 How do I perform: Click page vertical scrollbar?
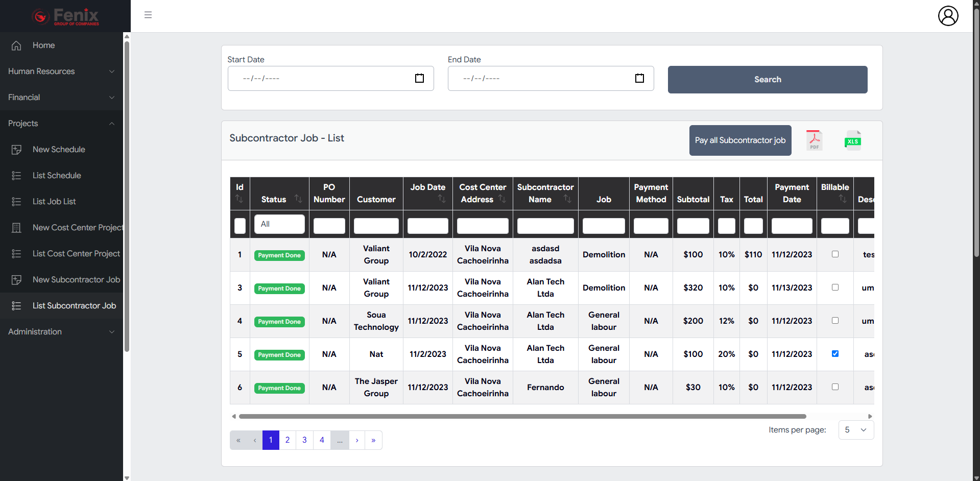point(976,133)
